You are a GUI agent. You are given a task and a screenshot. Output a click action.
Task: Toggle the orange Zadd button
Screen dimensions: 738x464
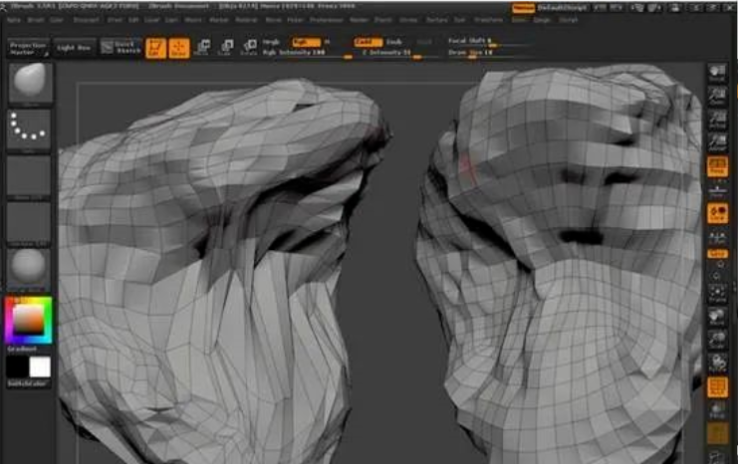tap(368, 42)
